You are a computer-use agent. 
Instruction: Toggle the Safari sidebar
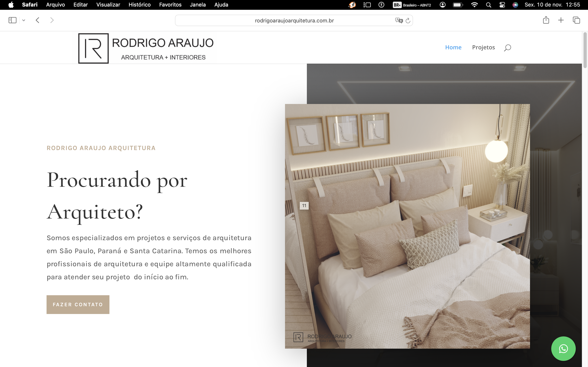click(12, 20)
